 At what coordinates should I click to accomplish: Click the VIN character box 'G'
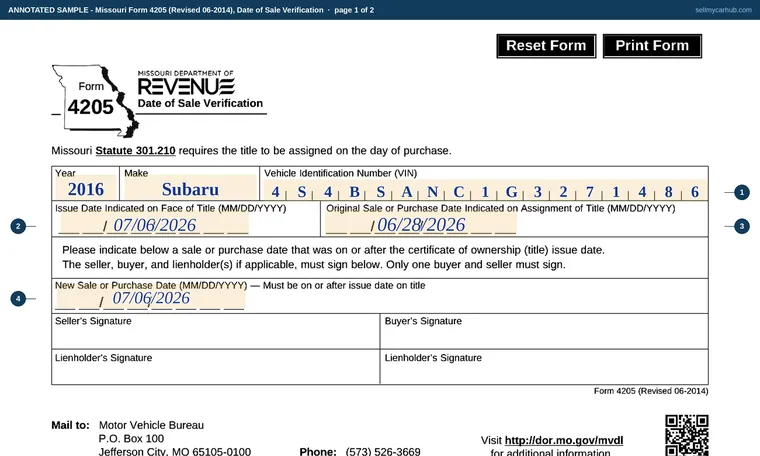coord(511,192)
